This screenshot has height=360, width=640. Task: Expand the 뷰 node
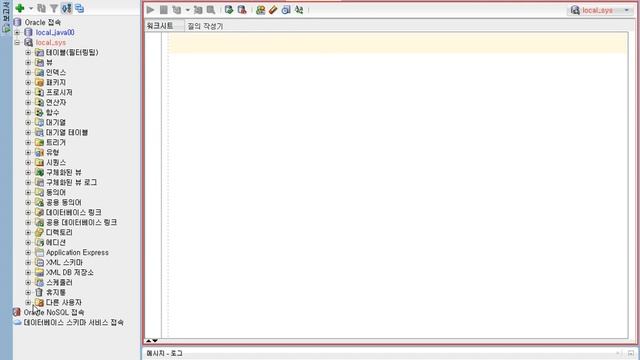(x=28, y=62)
